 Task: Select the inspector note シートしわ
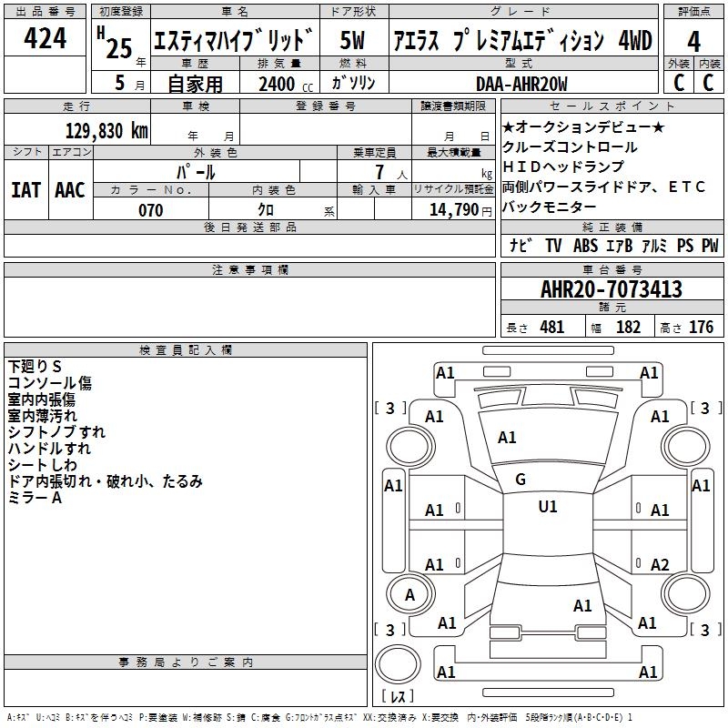coord(42,465)
